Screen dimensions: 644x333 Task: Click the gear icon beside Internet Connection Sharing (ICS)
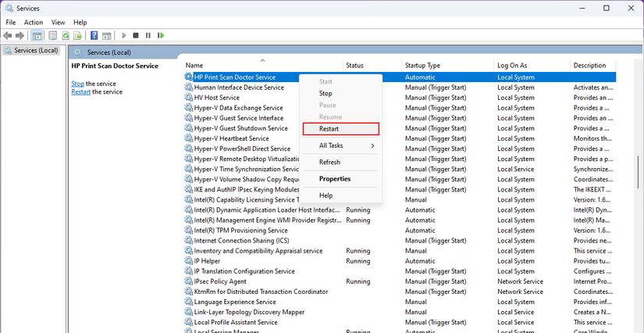(x=189, y=241)
